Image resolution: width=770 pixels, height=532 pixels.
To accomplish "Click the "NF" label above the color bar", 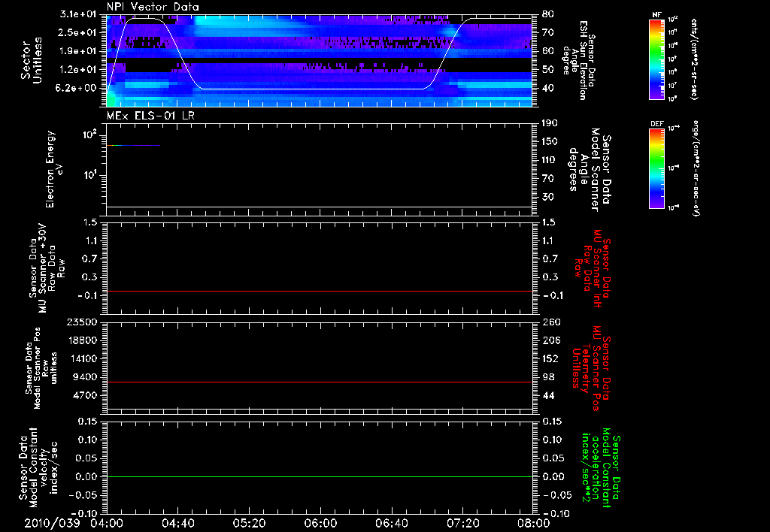I will (657, 15).
